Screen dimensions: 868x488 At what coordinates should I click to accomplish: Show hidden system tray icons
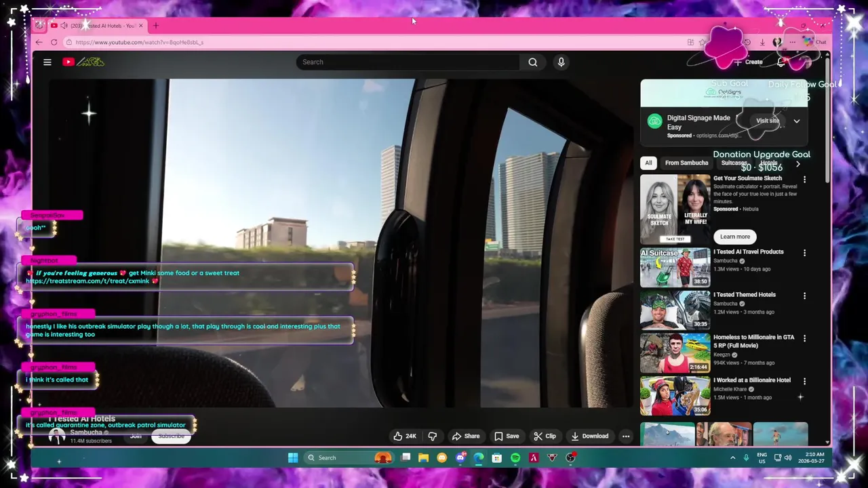tap(732, 457)
